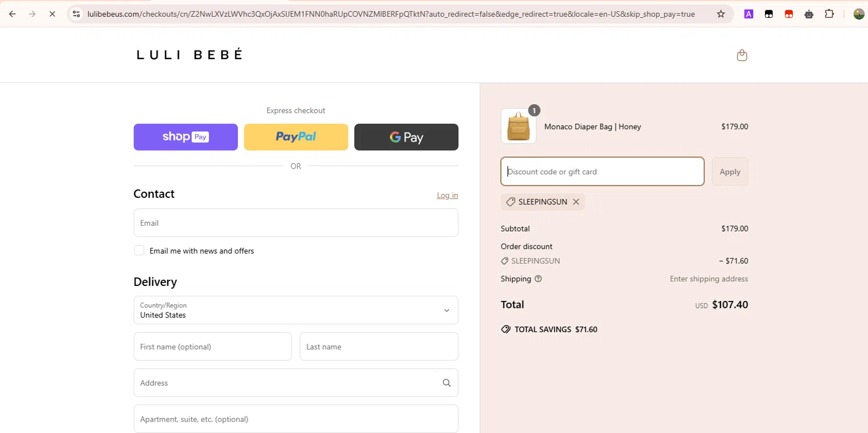
Task: Click the Monaco Diaper Bag thumbnail
Action: click(518, 126)
